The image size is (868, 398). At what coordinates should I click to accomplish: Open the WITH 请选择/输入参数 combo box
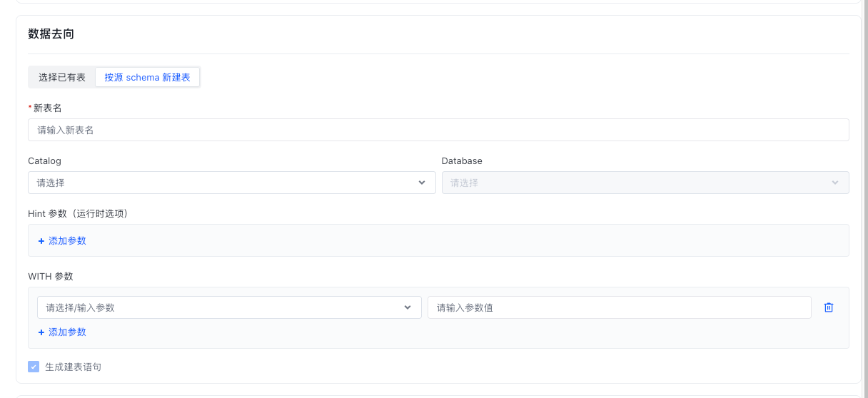pos(229,307)
